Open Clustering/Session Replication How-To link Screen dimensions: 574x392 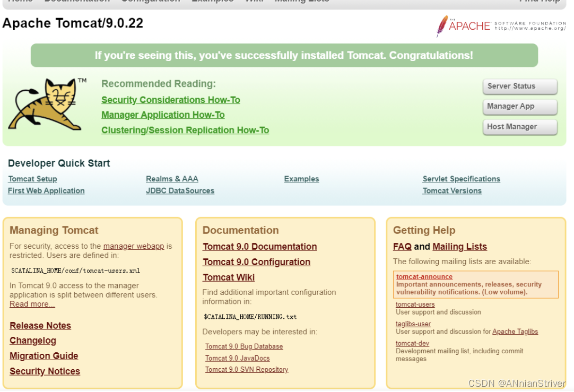[185, 130]
